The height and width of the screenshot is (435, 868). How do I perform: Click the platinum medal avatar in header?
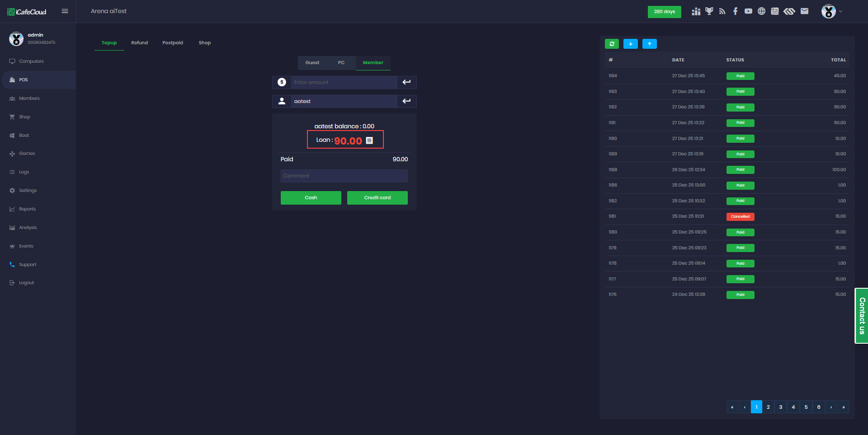coord(829,11)
